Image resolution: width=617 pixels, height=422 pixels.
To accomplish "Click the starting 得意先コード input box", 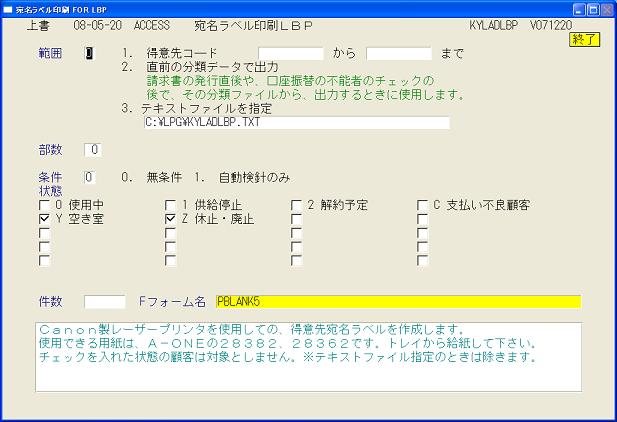I will [x=291, y=54].
